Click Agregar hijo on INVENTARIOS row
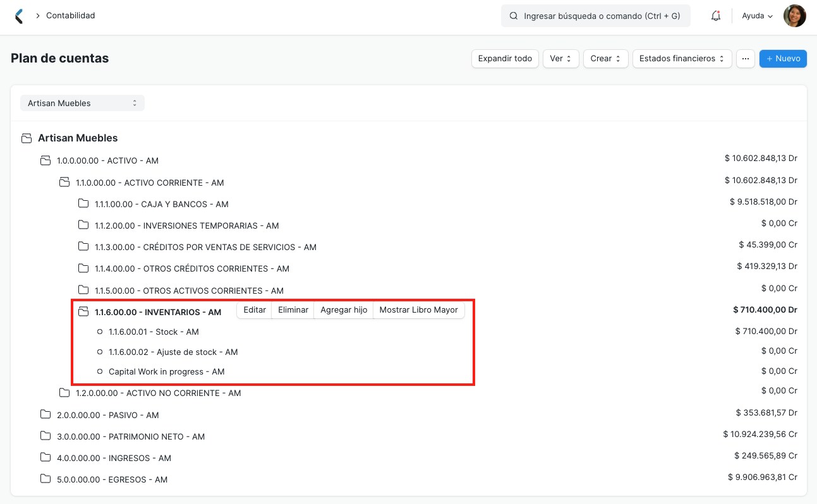Viewport: 817px width, 504px height. tap(344, 310)
